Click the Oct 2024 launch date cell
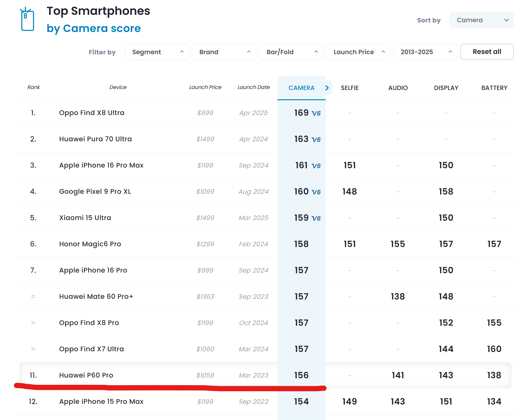This screenshot has height=420, width=530. tap(254, 323)
